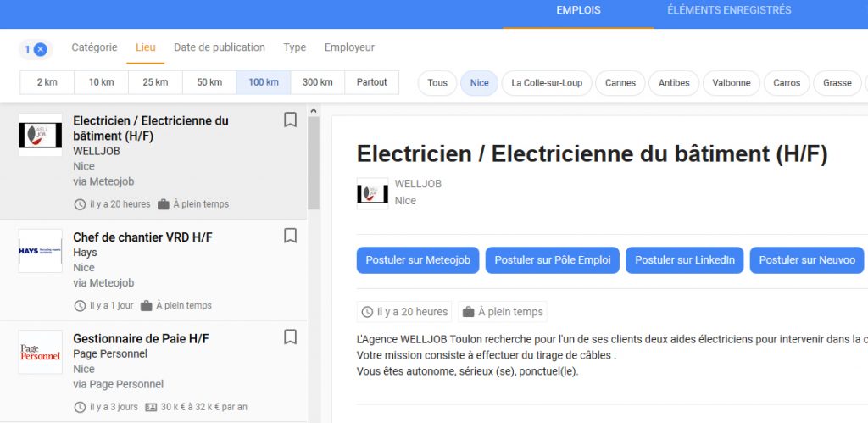Click the up arrow of the list scrollbar
The width and height of the screenshot is (868, 423).
314,110
